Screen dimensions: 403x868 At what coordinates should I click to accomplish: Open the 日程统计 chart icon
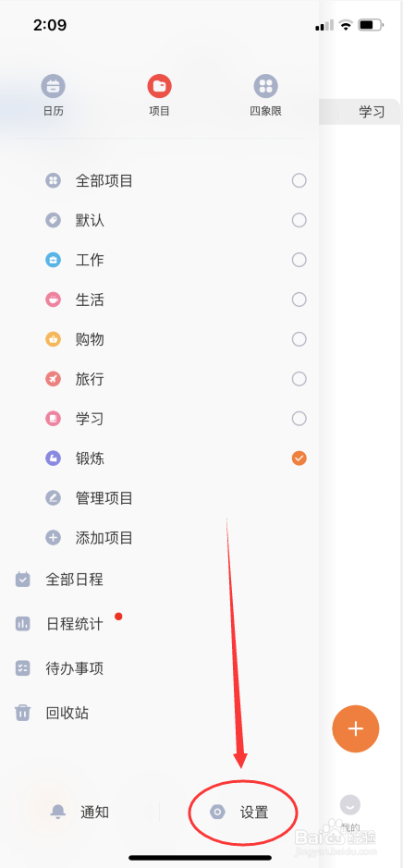[23, 624]
